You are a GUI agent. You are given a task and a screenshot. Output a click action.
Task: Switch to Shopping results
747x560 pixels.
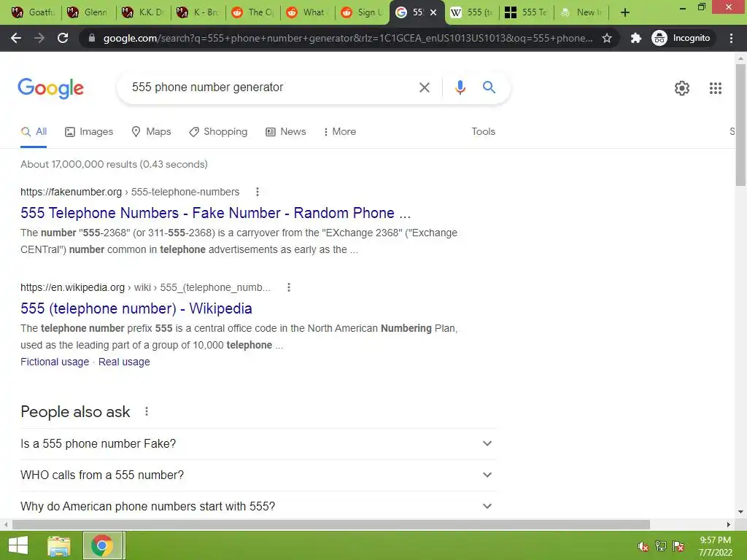click(x=218, y=132)
